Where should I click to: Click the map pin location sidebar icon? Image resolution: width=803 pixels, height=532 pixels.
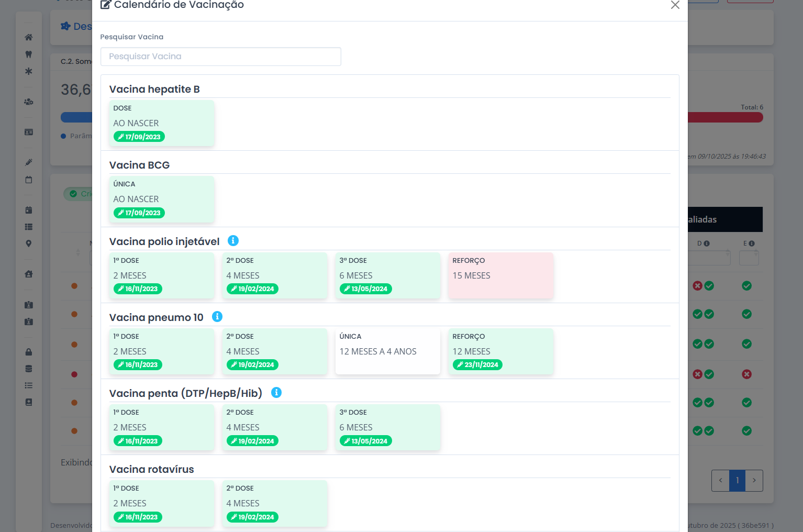coord(29,243)
